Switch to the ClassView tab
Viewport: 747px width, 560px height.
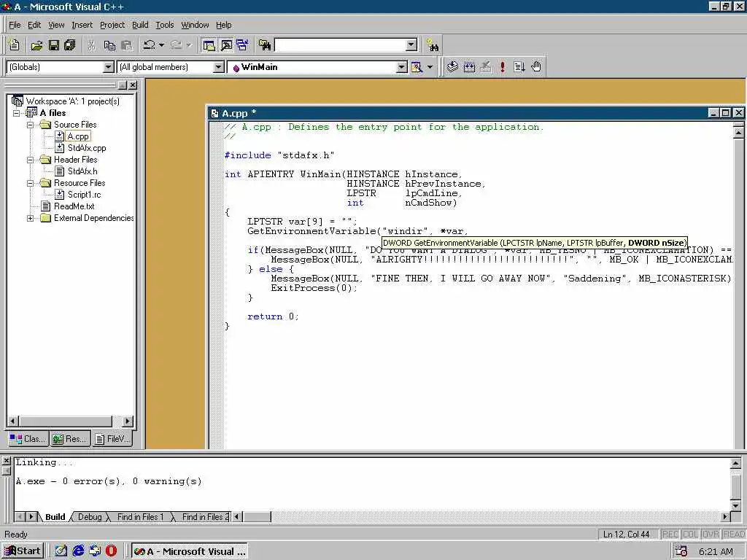(28, 438)
